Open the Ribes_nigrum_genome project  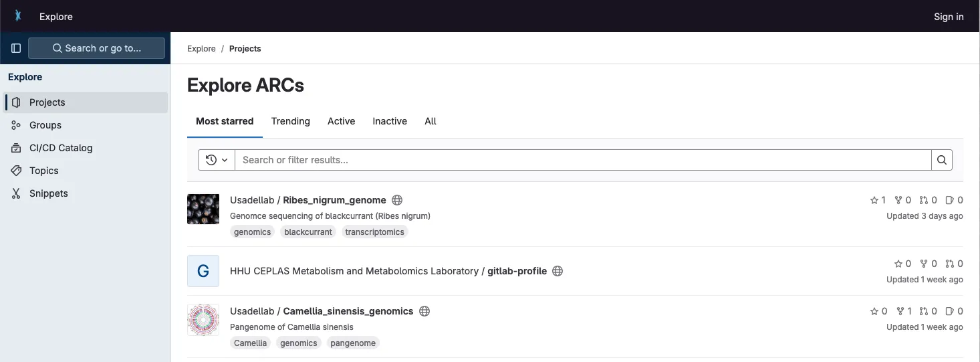tap(334, 200)
